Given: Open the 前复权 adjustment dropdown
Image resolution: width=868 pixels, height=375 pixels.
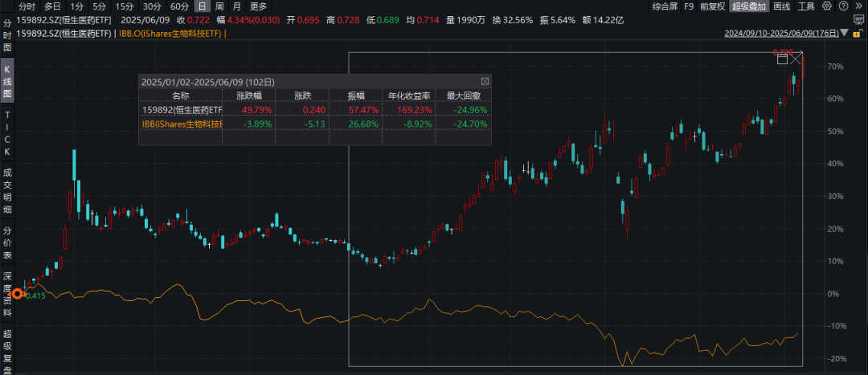Looking at the screenshot, I should point(712,6).
